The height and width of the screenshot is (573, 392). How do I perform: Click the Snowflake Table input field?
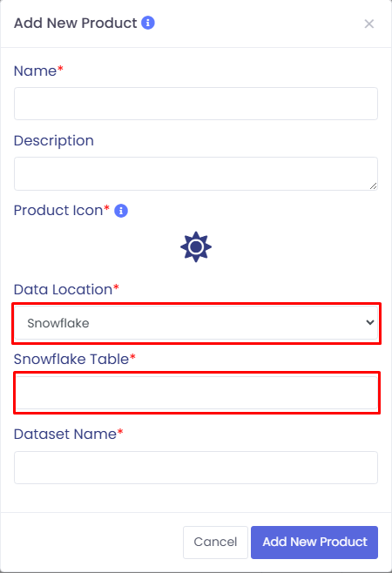coord(197,393)
